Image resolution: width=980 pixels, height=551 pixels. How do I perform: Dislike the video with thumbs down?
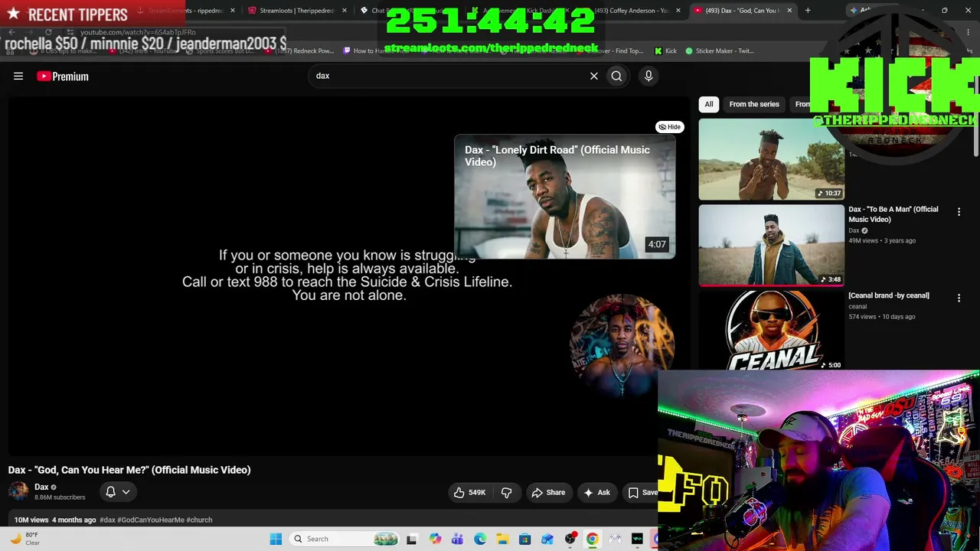point(506,493)
